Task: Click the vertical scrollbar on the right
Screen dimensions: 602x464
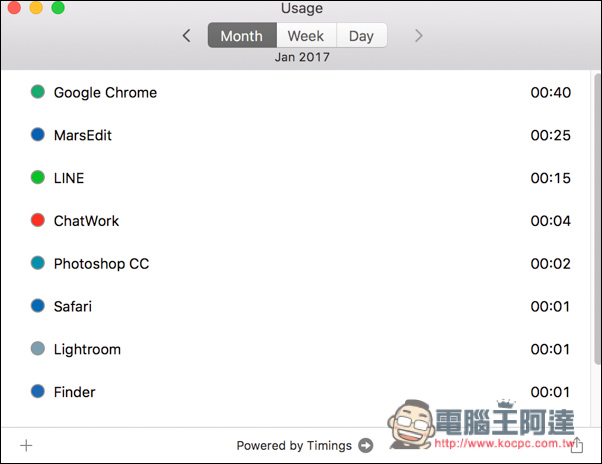Action: [597, 219]
